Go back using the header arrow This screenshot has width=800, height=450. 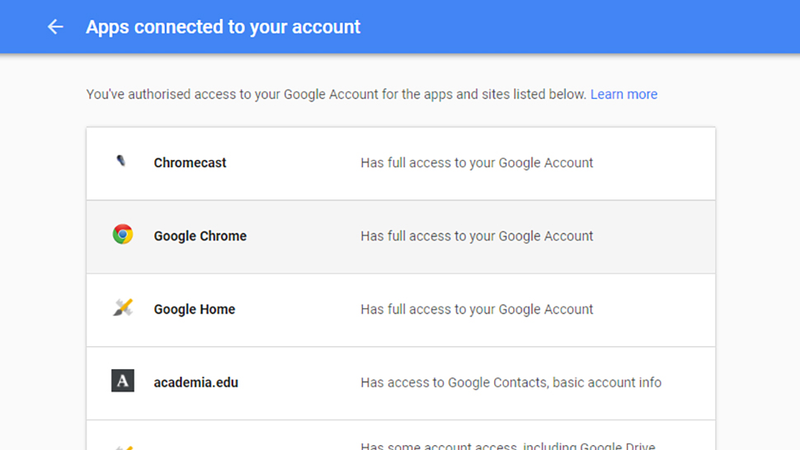click(x=55, y=27)
